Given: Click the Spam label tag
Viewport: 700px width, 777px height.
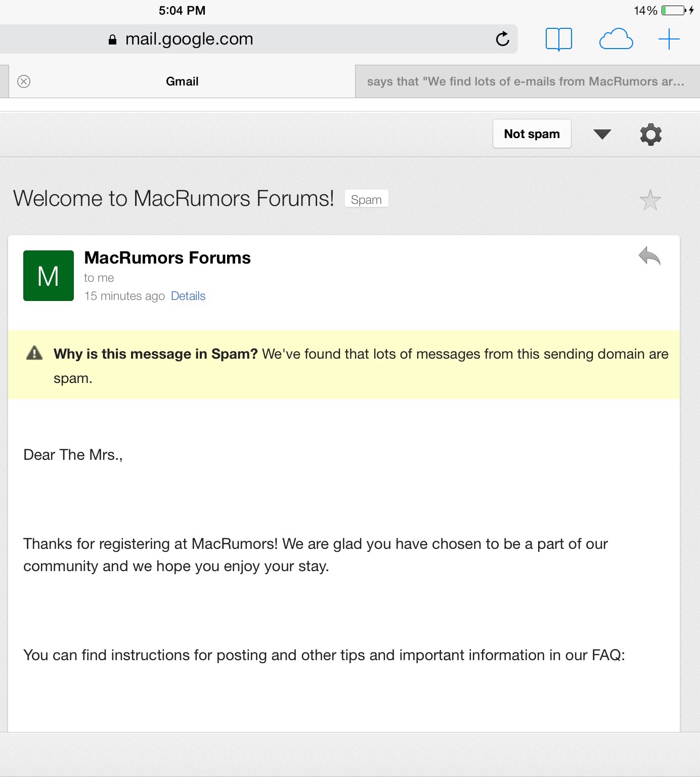Looking at the screenshot, I should [366, 199].
